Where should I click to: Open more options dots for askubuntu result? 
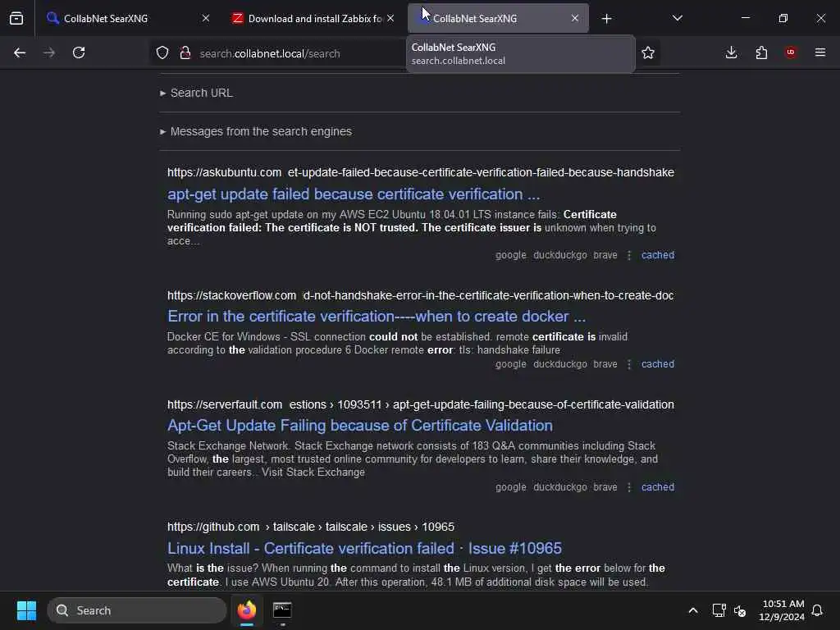(x=629, y=255)
